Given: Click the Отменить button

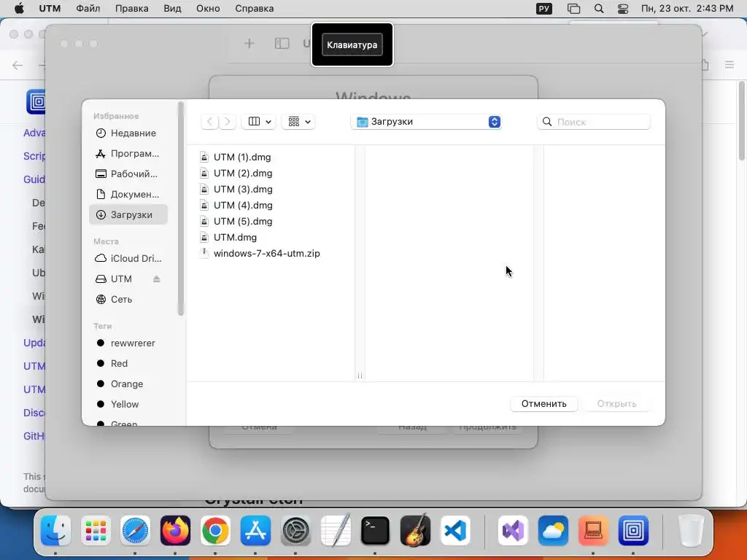Looking at the screenshot, I should click(544, 404).
